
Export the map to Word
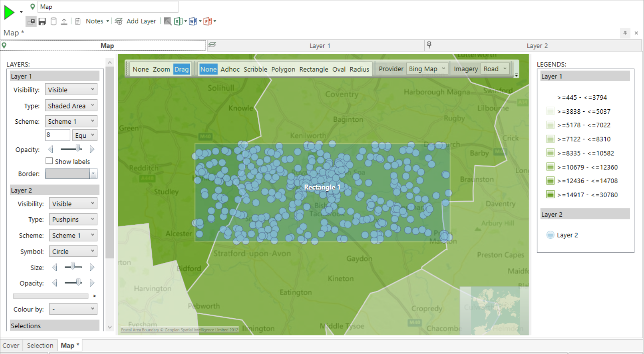[x=193, y=21]
